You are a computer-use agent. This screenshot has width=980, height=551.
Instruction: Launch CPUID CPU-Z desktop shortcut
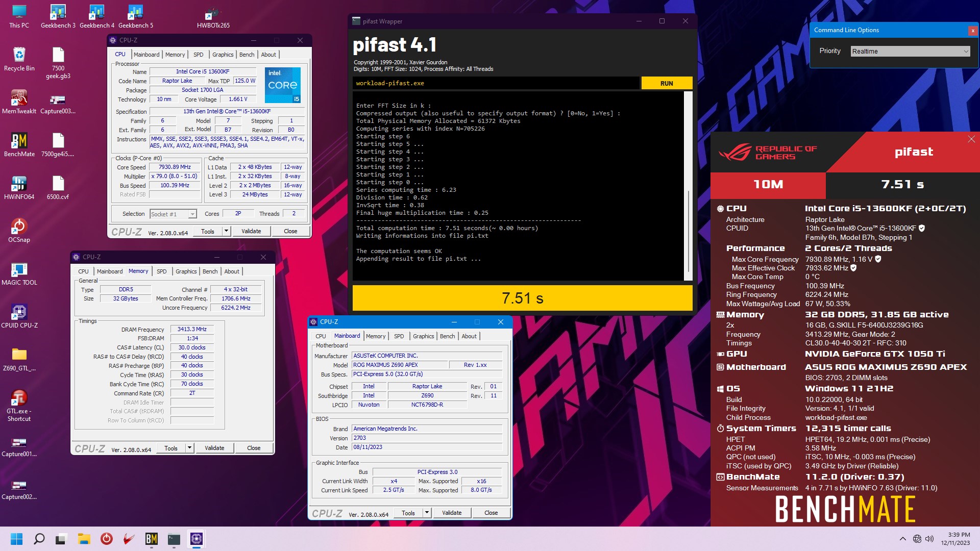coord(19,316)
